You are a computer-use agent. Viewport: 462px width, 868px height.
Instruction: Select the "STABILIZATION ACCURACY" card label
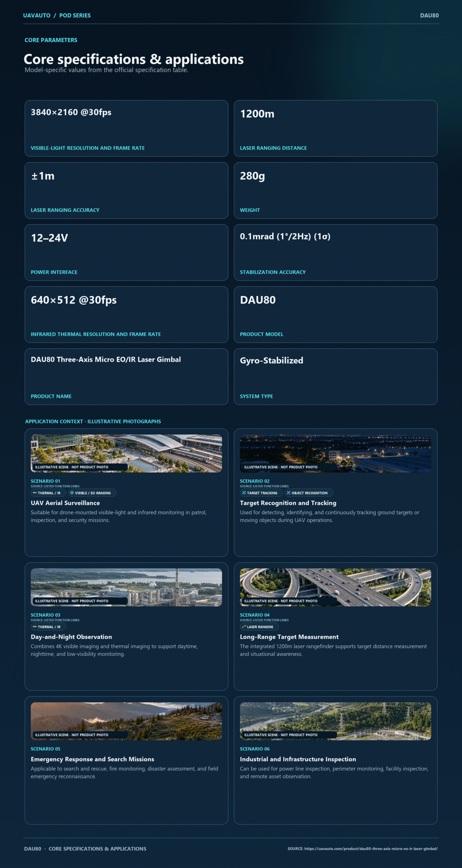click(x=273, y=272)
